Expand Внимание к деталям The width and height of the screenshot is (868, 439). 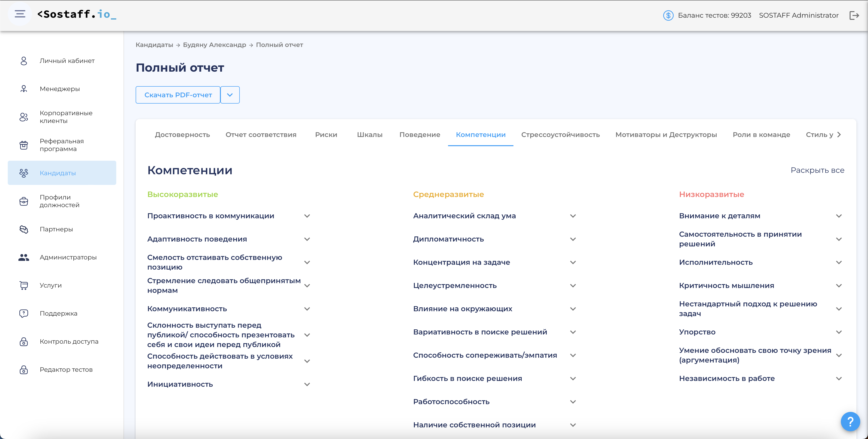[839, 216]
